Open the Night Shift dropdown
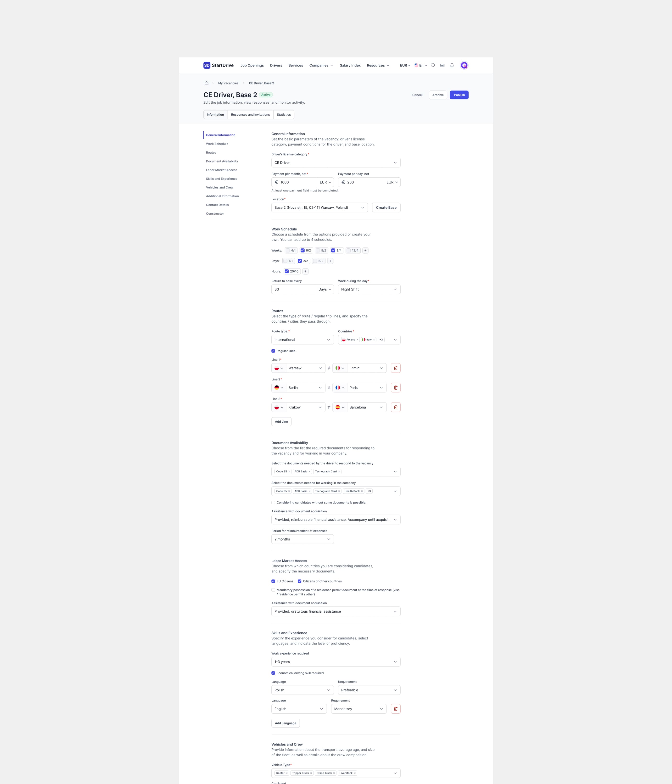The height and width of the screenshot is (784, 672). coord(369,290)
